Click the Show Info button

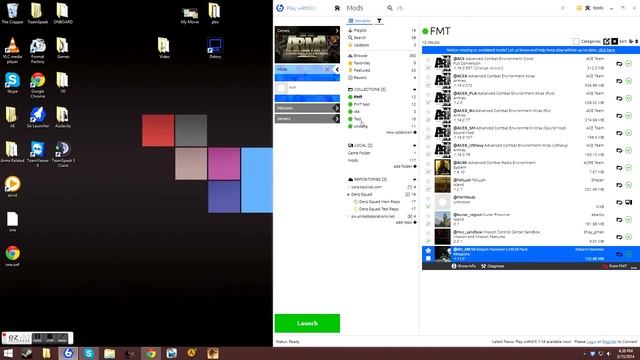tap(464, 266)
